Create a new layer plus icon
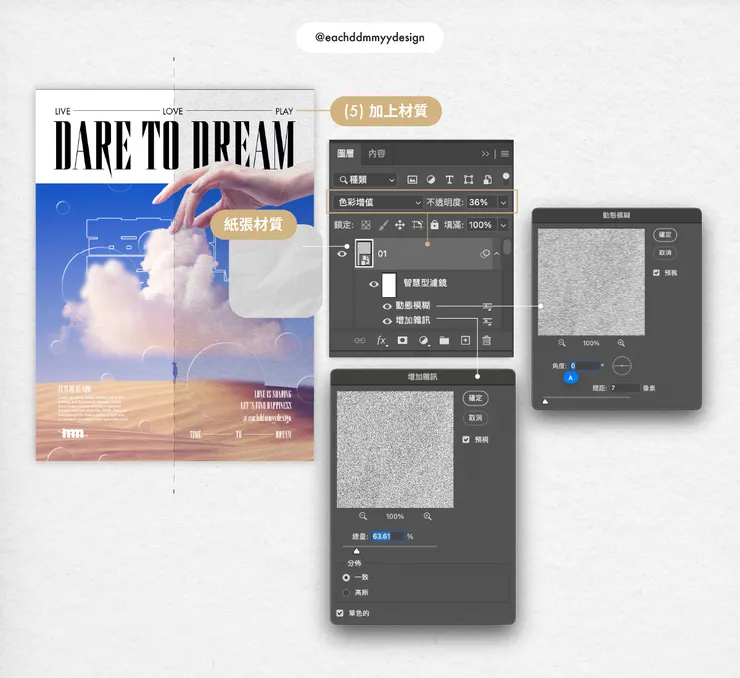This screenshot has height=678, width=740. click(465, 340)
